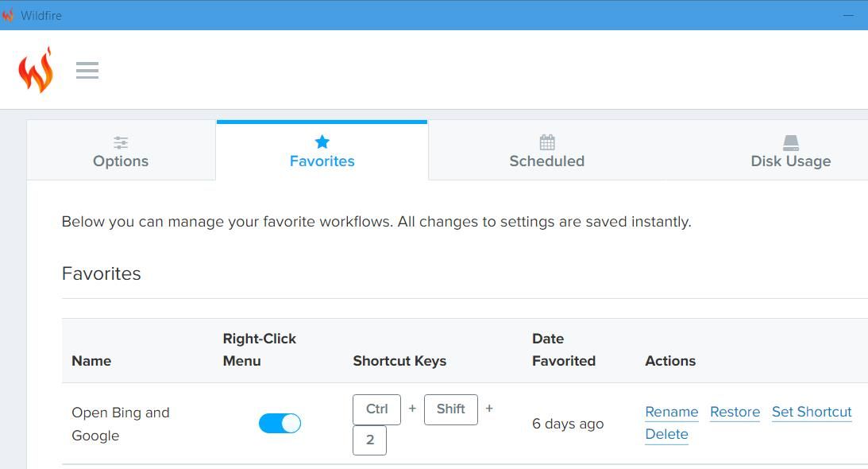Click the Scheduled calendar icon
Screen dimensions: 868x469
pyautogui.click(x=547, y=142)
